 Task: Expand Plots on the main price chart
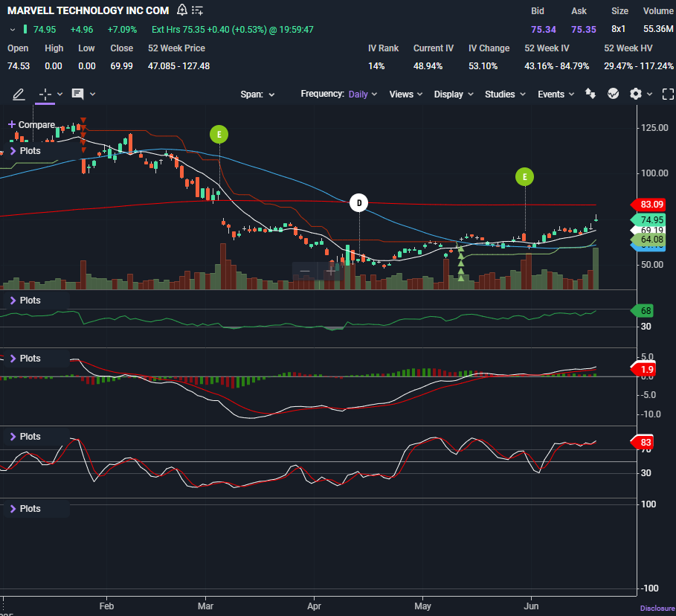[x=25, y=151]
